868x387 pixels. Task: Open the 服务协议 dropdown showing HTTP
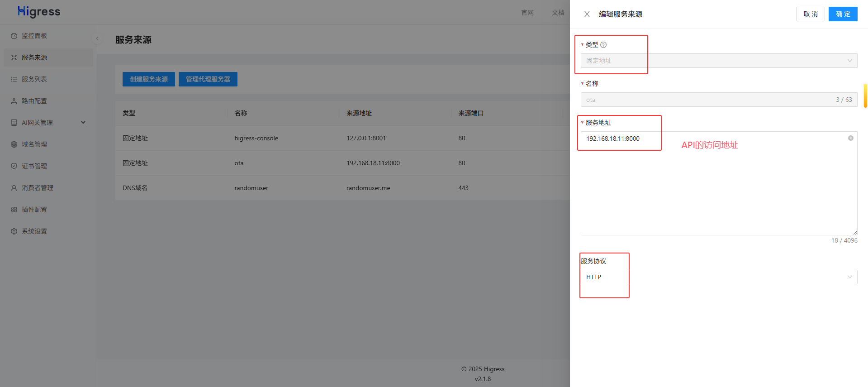pos(719,277)
